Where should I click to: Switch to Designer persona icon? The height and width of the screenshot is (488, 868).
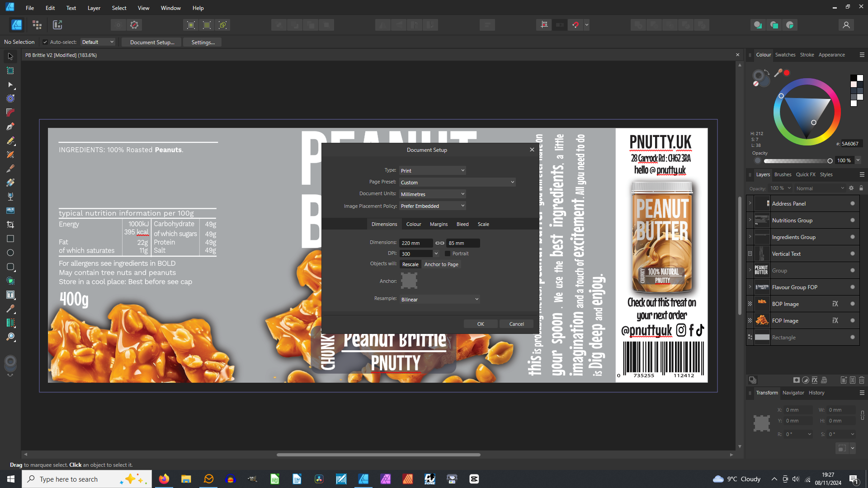pyautogui.click(x=17, y=25)
